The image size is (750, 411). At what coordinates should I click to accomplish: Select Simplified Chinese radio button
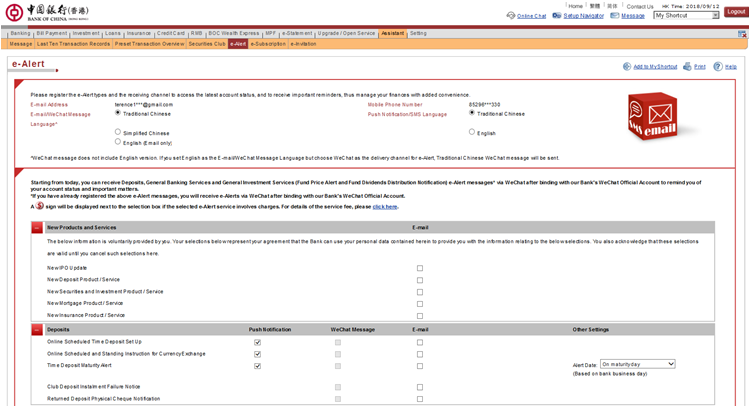coord(118,132)
